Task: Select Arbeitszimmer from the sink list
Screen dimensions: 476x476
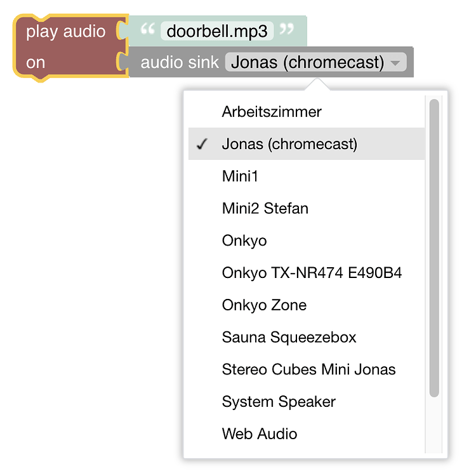Action: pos(272,112)
